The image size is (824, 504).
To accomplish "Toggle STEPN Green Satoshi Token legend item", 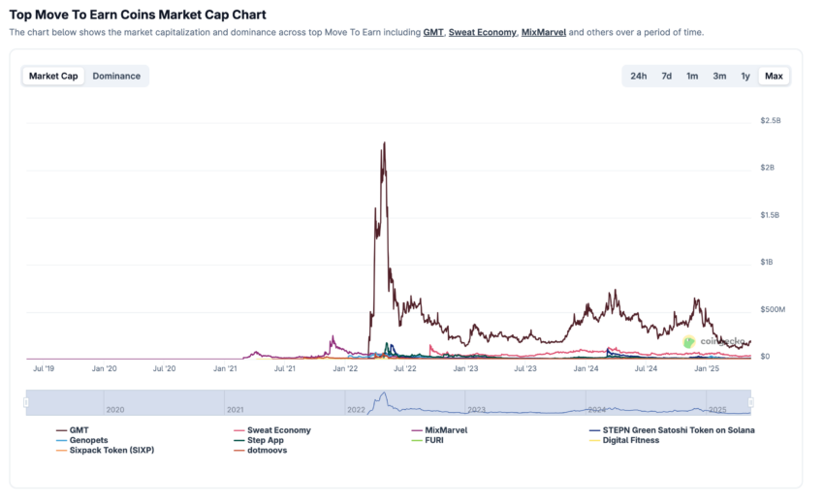I will [x=672, y=430].
